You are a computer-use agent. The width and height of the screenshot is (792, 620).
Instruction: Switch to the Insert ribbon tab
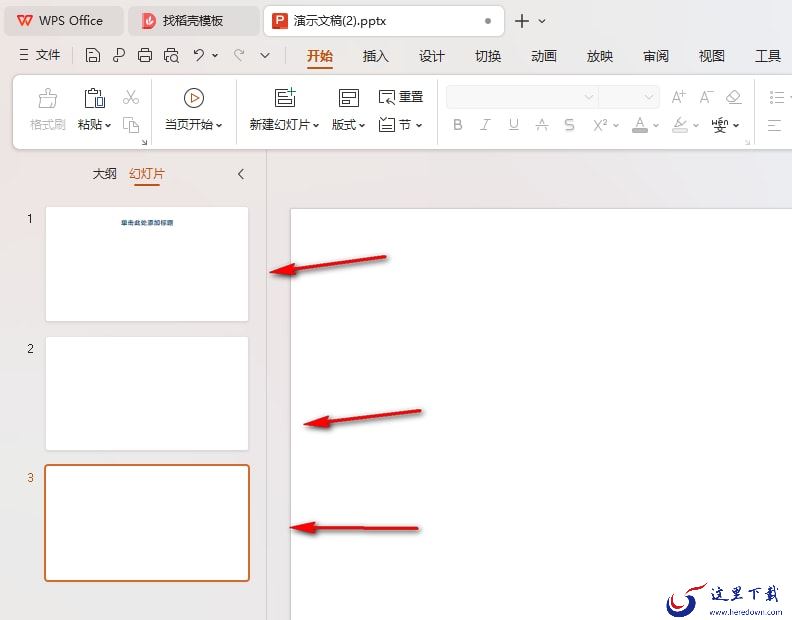pyautogui.click(x=376, y=56)
